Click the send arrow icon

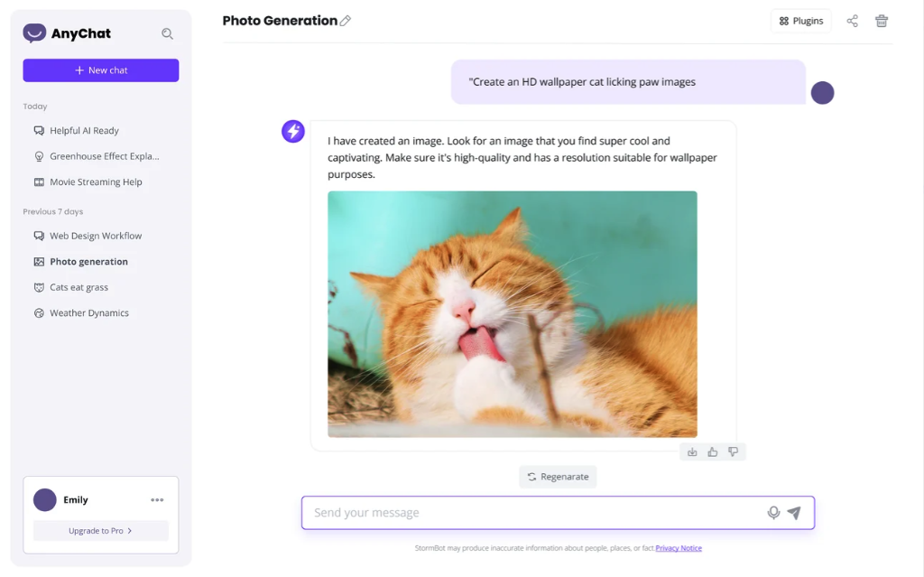point(794,513)
